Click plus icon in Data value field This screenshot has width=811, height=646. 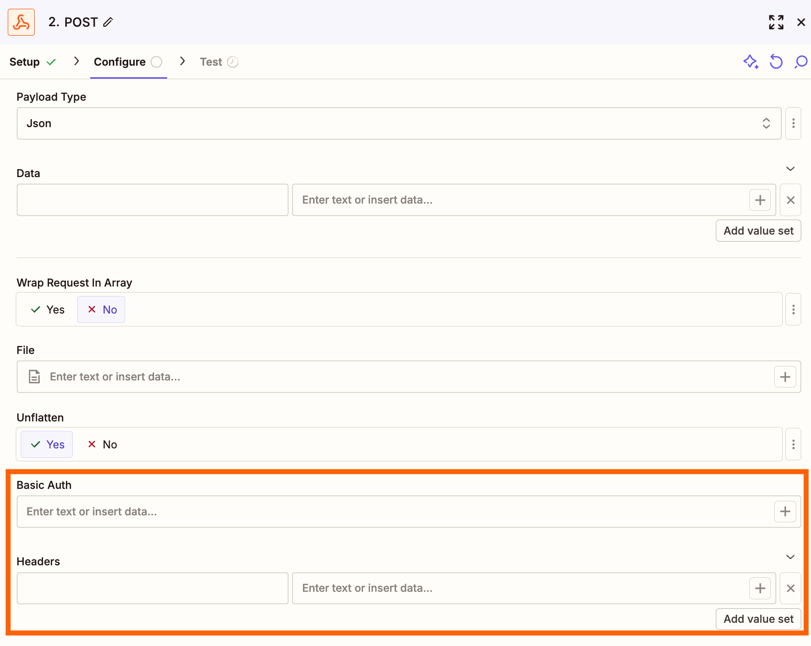coord(760,200)
